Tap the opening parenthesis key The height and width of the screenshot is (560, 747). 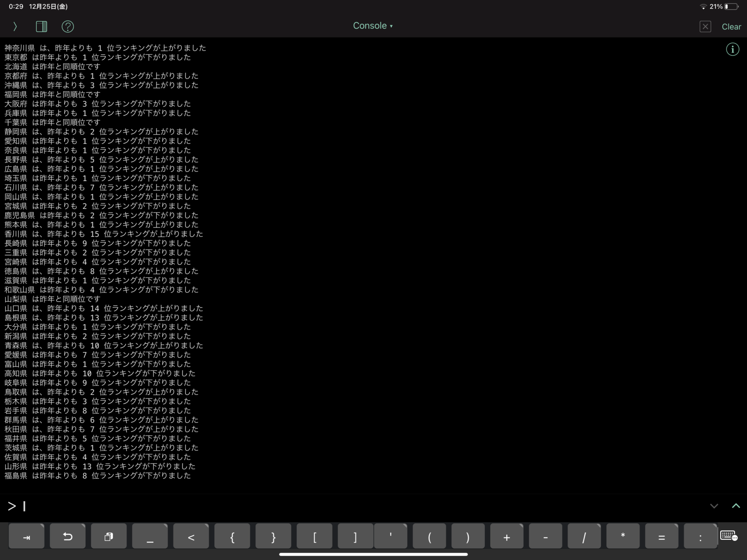430,536
